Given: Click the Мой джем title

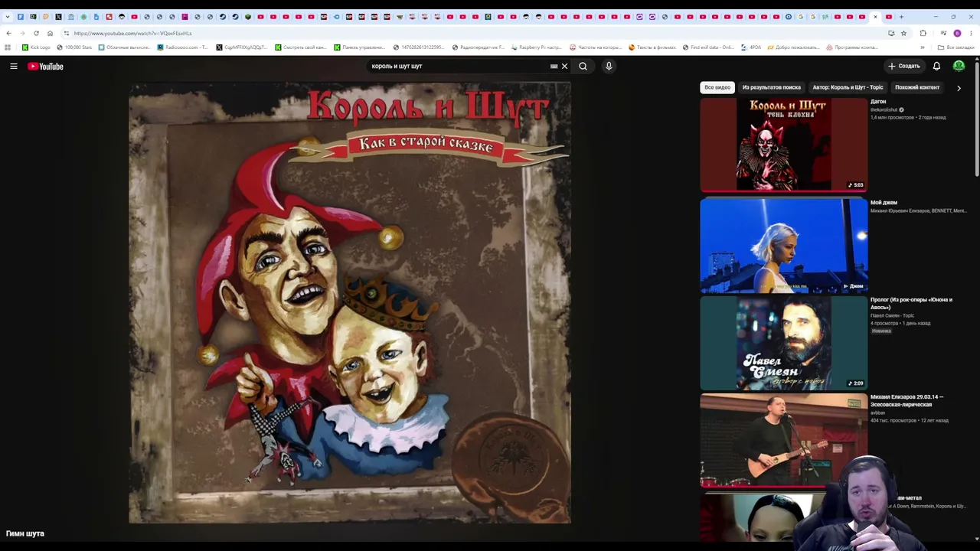Looking at the screenshot, I should tap(884, 203).
